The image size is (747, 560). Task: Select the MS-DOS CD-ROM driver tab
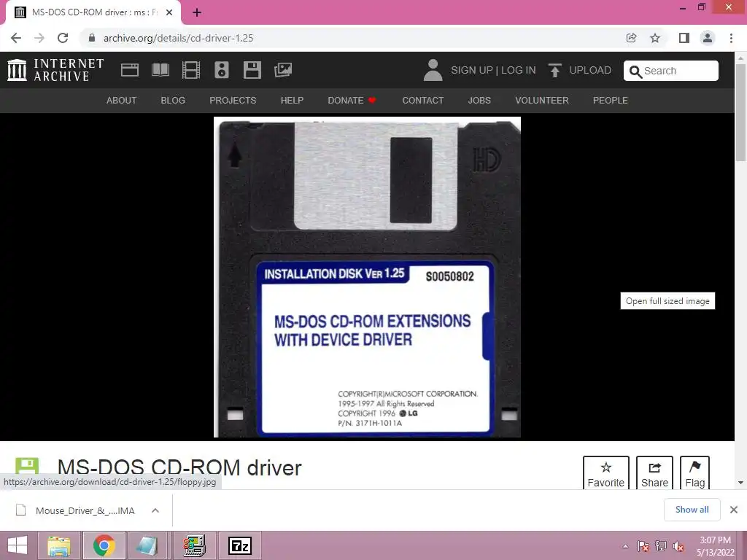click(93, 12)
